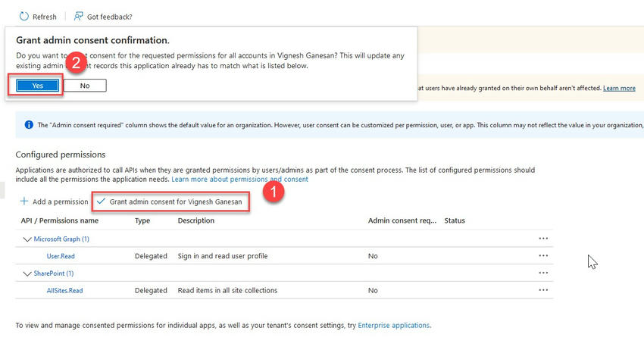Open the ellipsis menu for Microsoft Graph row
644x353 pixels.
pos(542,239)
